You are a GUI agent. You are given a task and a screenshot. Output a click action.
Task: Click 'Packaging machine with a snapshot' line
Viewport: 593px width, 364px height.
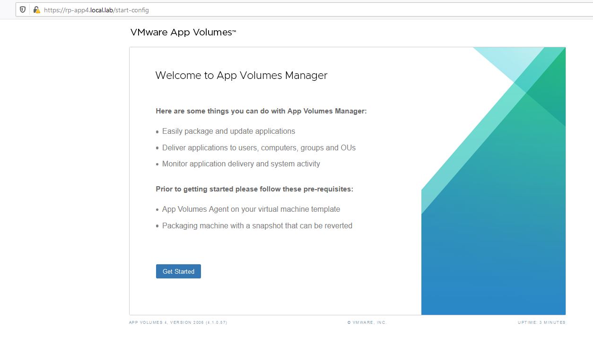[x=257, y=226]
